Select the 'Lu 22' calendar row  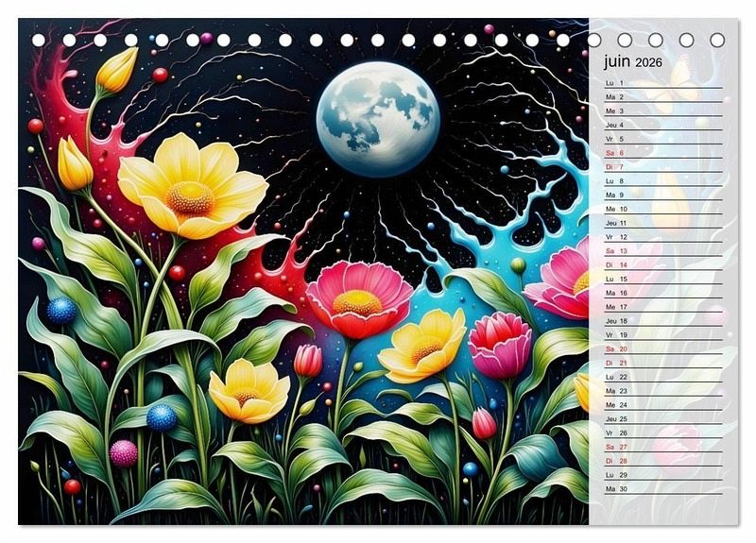[x=664, y=376]
